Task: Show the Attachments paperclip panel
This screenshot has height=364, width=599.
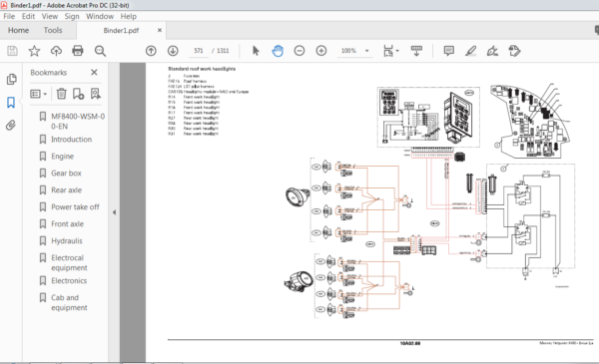Action: (11, 125)
